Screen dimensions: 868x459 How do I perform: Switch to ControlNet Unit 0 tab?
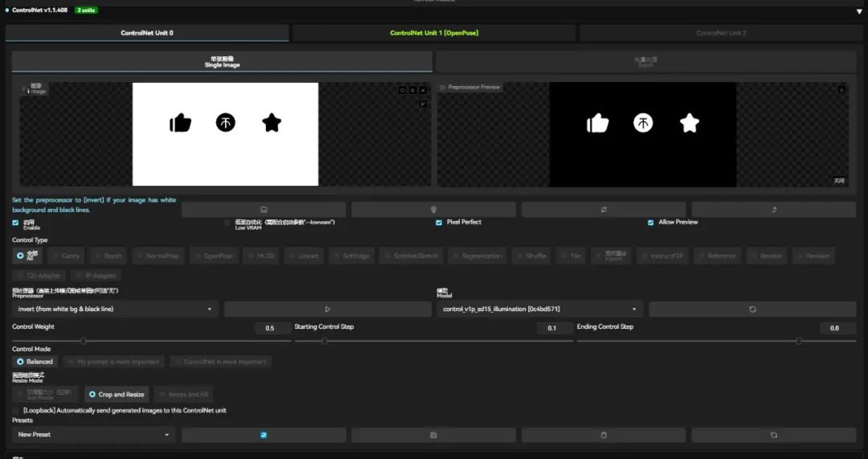pyautogui.click(x=147, y=33)
